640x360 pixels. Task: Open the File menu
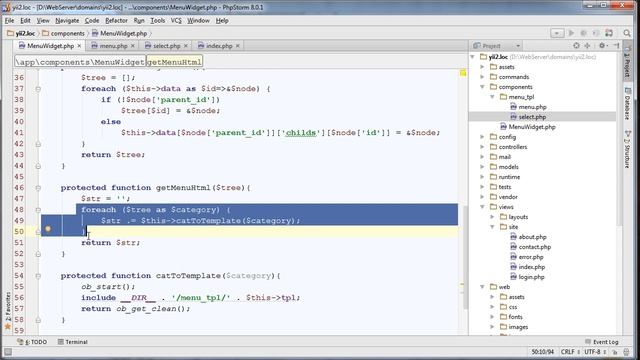pyautogui.click(x=9, y=20)
